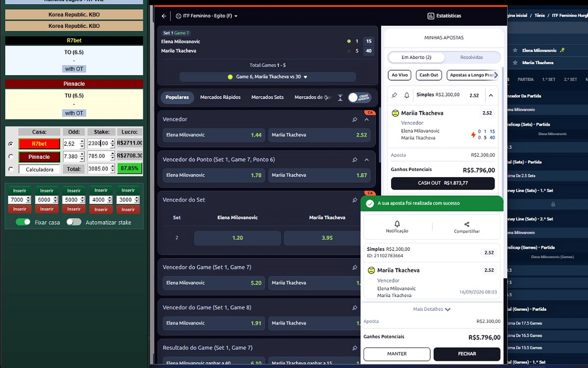
Task: Collapse the Vencedor market section
Action: [366, 120]
